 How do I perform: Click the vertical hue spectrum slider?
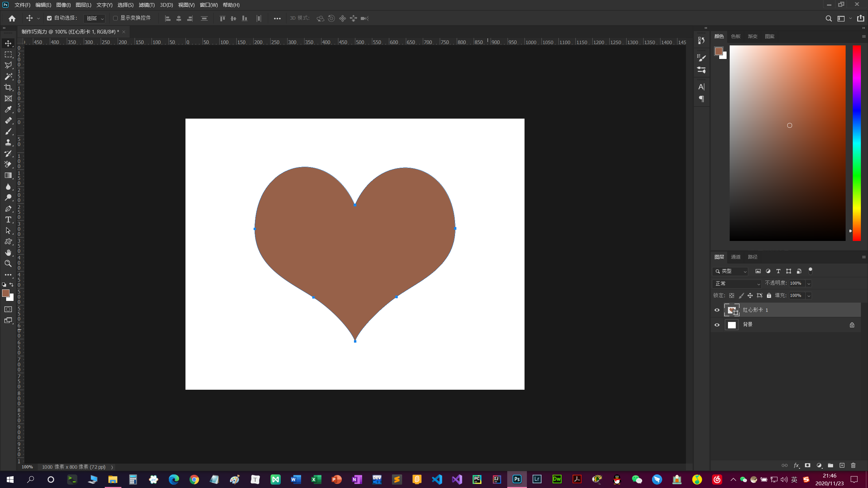(x=857, y=143)
